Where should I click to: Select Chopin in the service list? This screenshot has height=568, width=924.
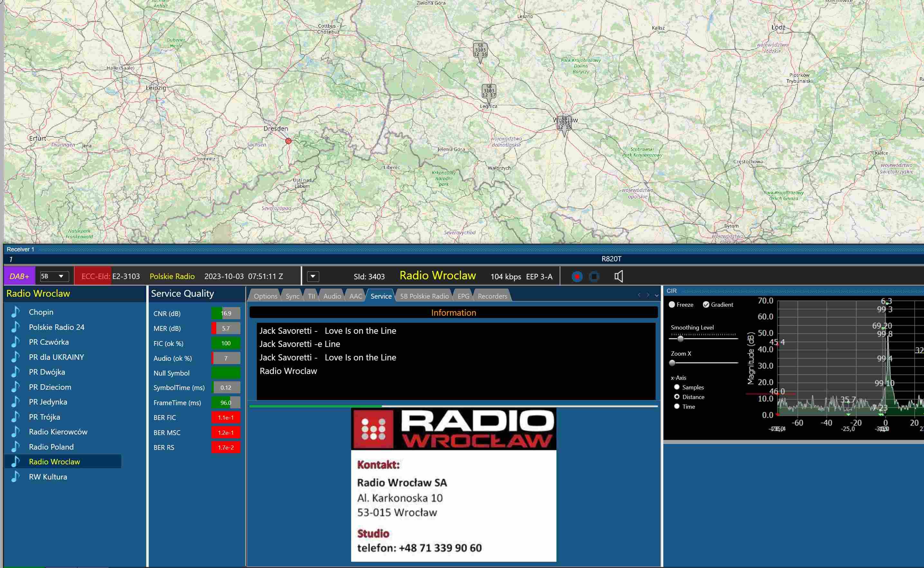pyautogui.click(x=41, y=312)
